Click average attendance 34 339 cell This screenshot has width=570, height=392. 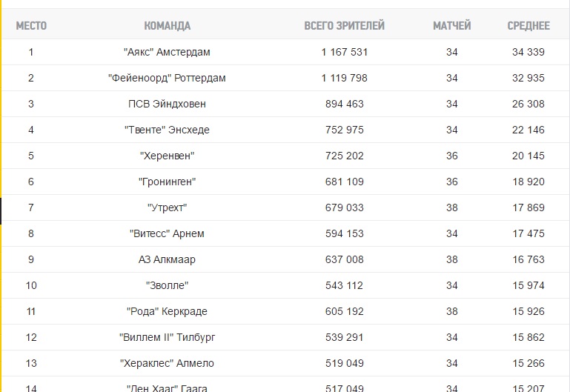528,52
